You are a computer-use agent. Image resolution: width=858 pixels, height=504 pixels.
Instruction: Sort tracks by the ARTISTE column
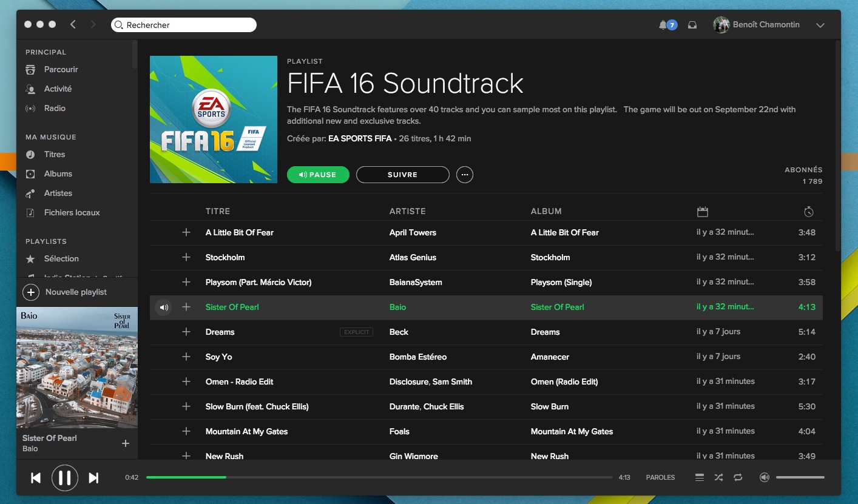click(407, 211)
